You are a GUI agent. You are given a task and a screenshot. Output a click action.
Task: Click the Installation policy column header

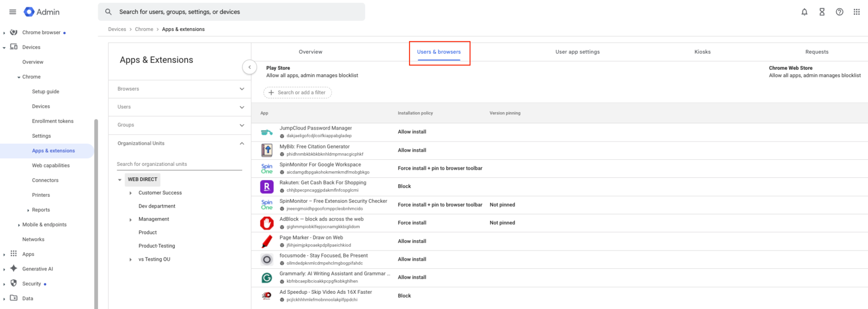point(415,113)
